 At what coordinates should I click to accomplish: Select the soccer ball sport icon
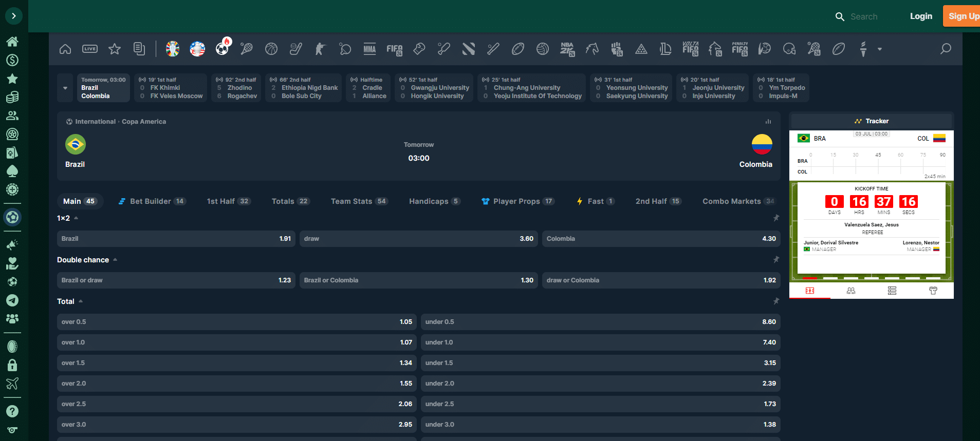(223, 48)
